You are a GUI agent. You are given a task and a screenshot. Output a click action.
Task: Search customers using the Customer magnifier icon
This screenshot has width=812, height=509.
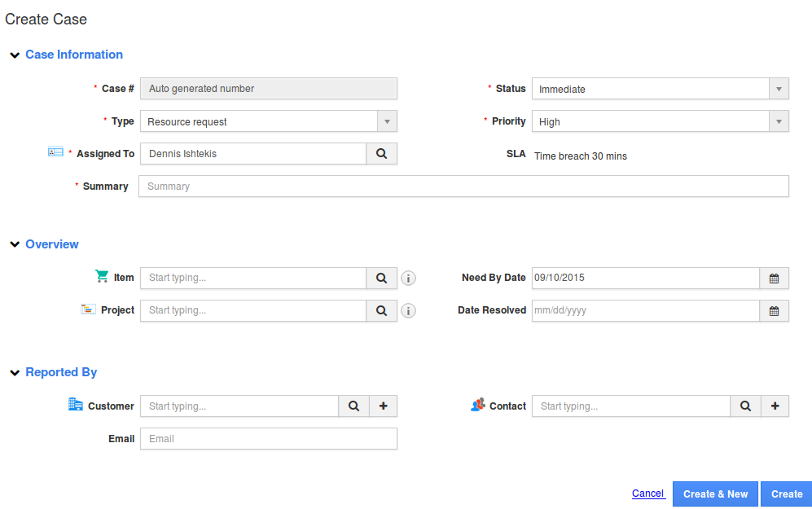tap(353, 406)
